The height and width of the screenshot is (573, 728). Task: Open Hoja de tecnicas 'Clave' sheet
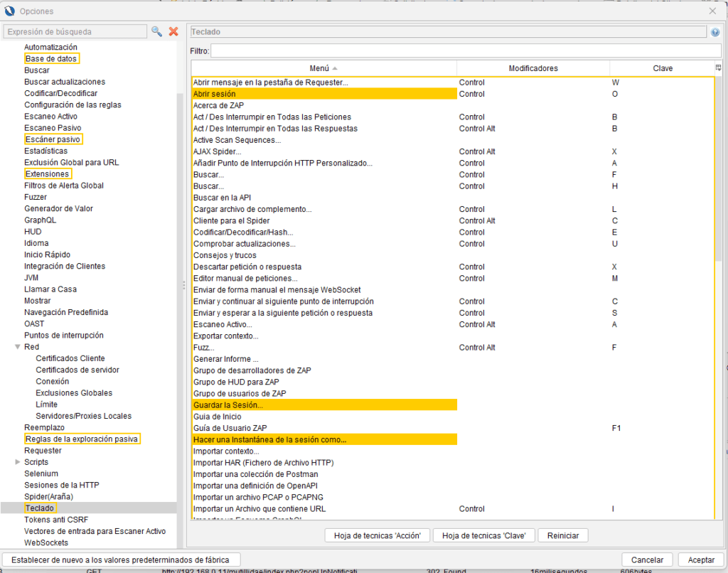(484, 535)
